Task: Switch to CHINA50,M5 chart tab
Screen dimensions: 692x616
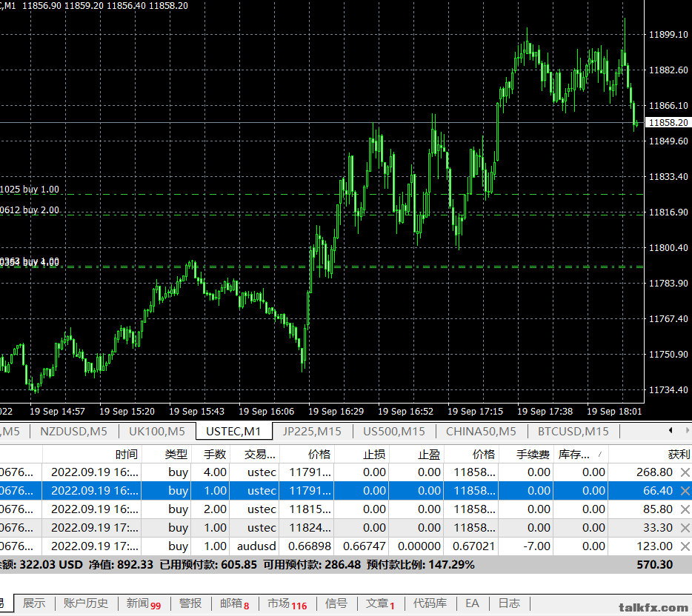Action: (481, 431)
